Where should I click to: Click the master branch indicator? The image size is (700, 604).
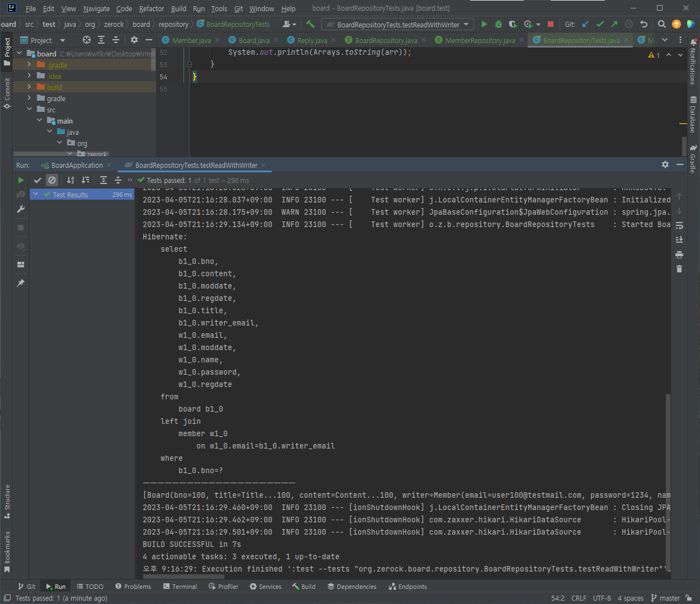click(666, 598)
